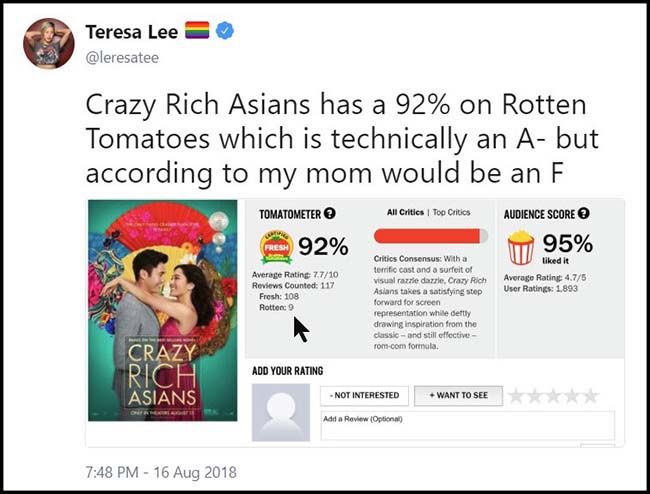Click the Add a Review text field
This screenshot has height=494, width=650.
pos(466,424)
